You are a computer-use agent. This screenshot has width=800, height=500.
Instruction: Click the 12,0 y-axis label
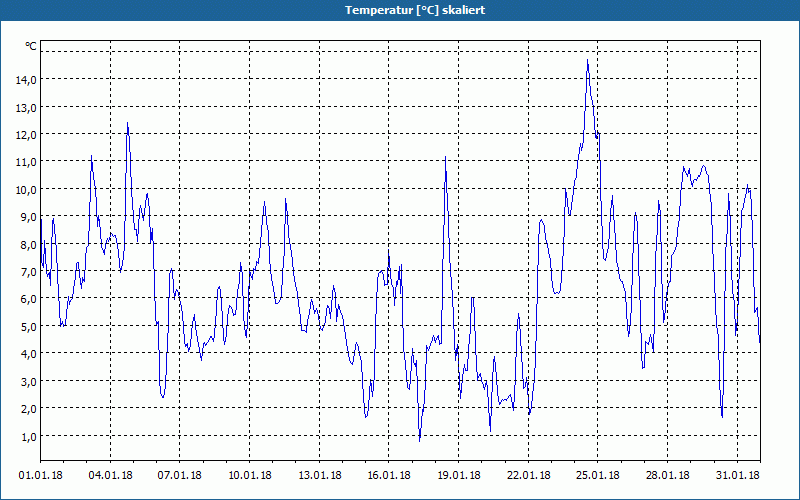27,134
